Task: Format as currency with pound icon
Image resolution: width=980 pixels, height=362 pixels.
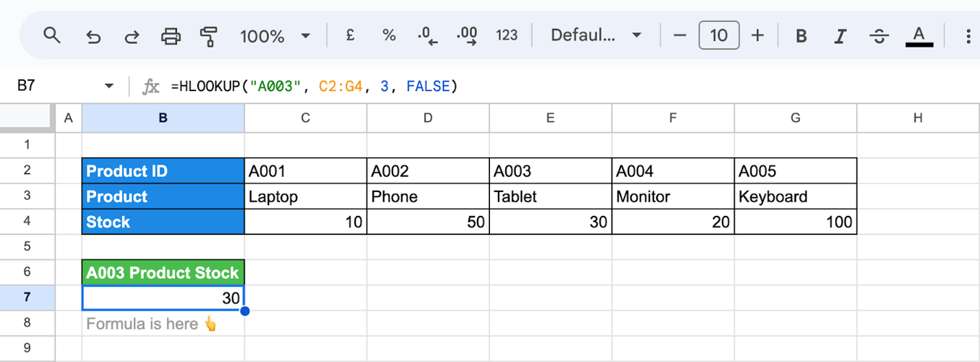Action: (x=350, y=35)
